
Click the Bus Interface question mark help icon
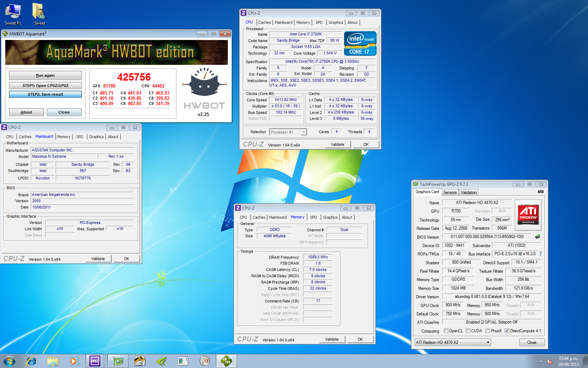click(x=540, y=254)
